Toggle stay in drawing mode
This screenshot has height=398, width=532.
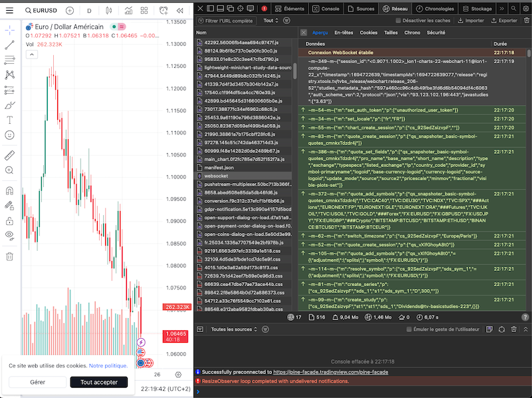tap(9, 206)
